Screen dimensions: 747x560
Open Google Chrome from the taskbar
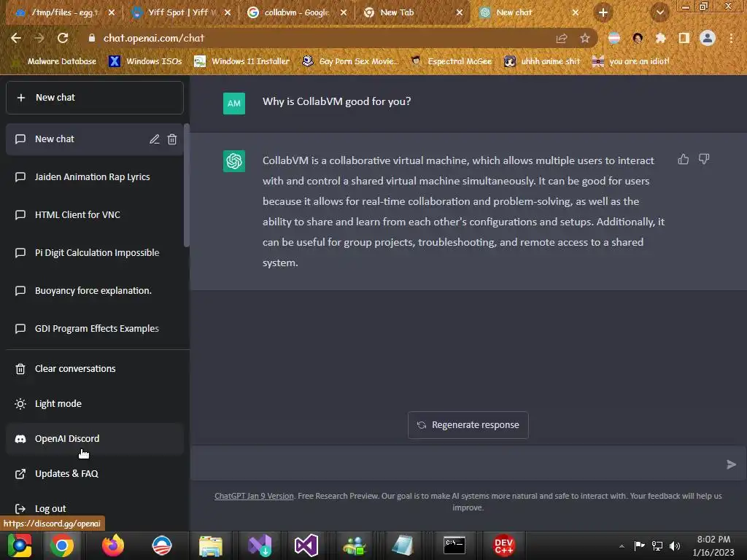[62, 545]
